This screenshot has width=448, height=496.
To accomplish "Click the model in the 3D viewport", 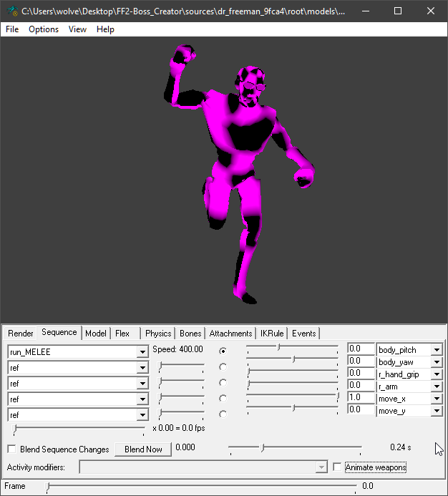I will click(238, 173).
